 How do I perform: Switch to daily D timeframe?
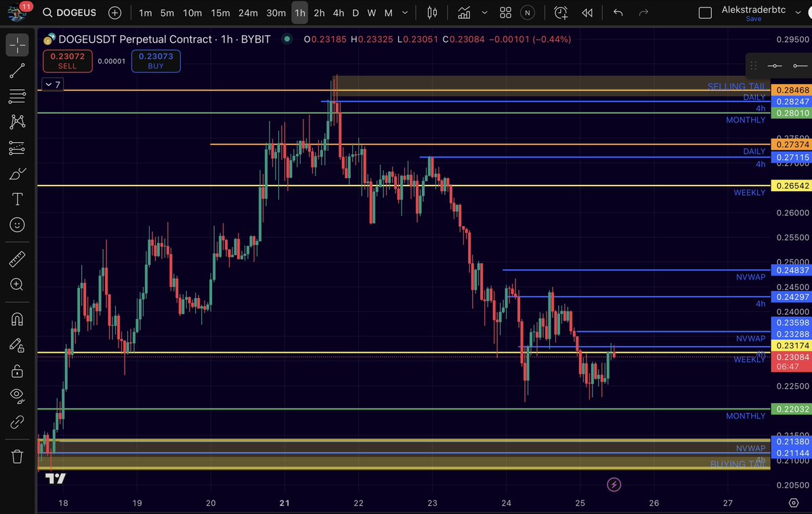pos(356,13)
